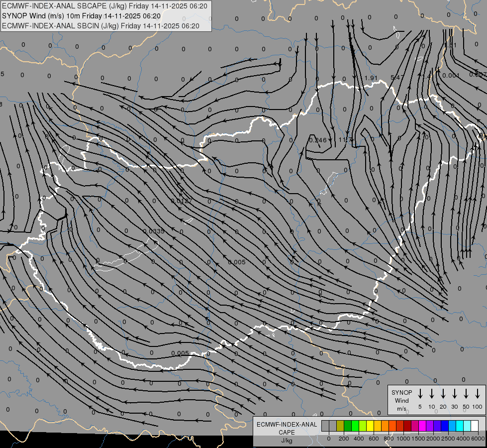Select the 1.91 value on the map
Screen dimensions: 487x448
point(371,78)
